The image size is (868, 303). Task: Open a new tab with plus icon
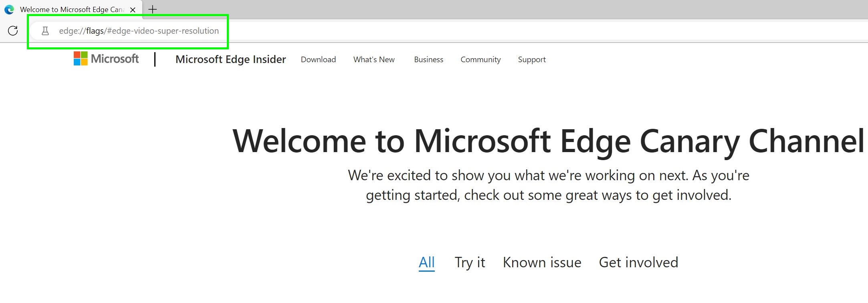click(x=153, y=9)
